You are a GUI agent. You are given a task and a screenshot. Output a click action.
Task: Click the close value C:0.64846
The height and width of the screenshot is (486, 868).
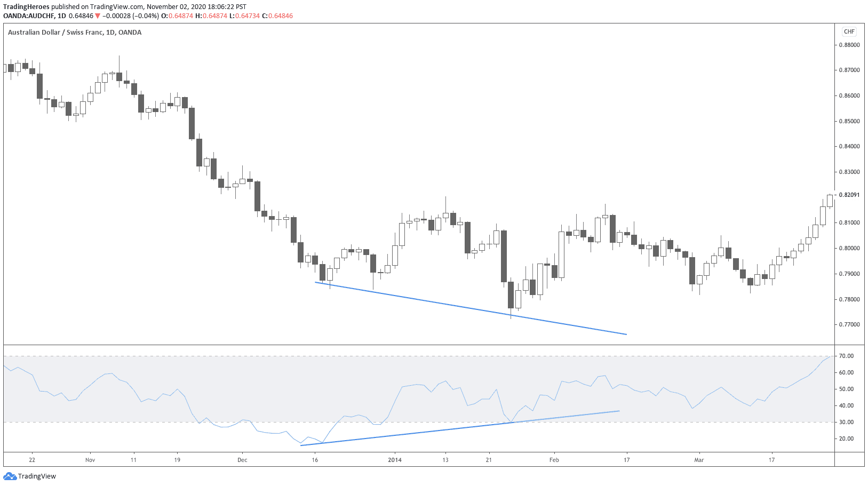point(277,16)
